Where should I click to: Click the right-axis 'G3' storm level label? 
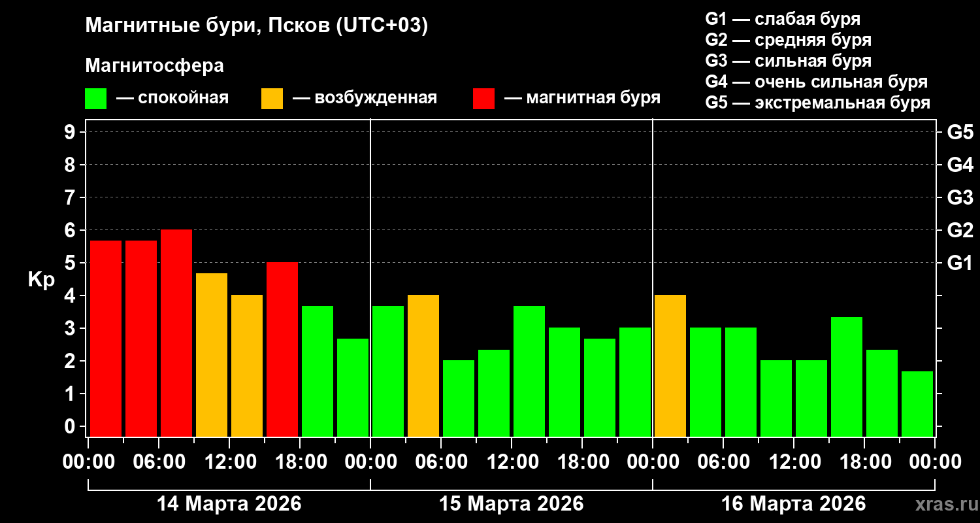(960, 197)
